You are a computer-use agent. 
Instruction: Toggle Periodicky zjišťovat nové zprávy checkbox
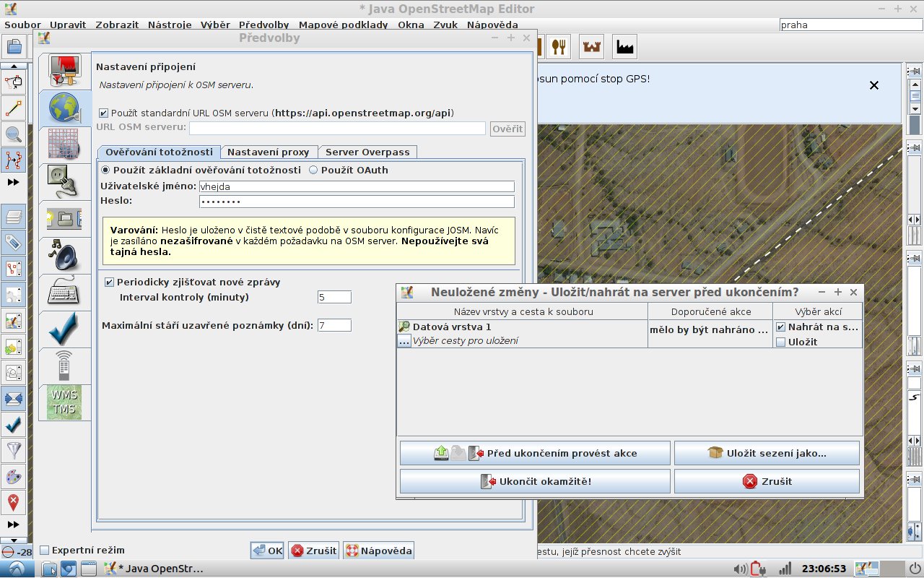click(110, 282)
